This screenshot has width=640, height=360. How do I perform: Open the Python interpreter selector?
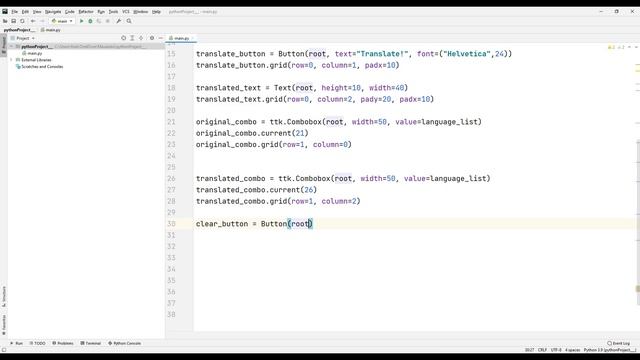click(610, 350)
